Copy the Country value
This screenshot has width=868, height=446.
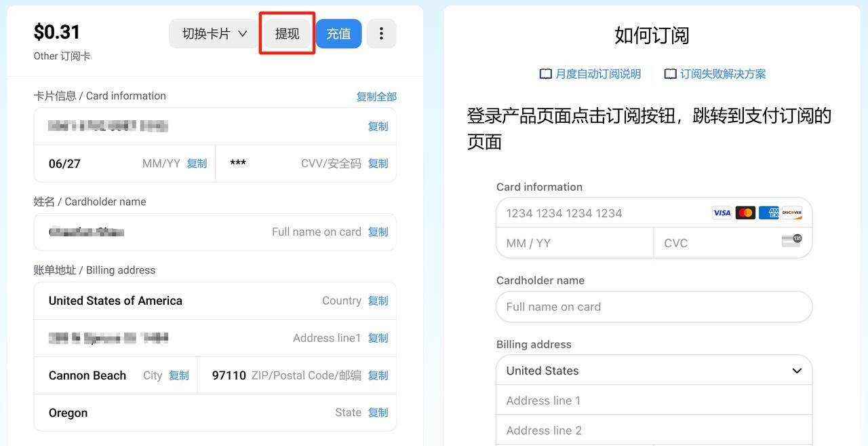[378, 301]
